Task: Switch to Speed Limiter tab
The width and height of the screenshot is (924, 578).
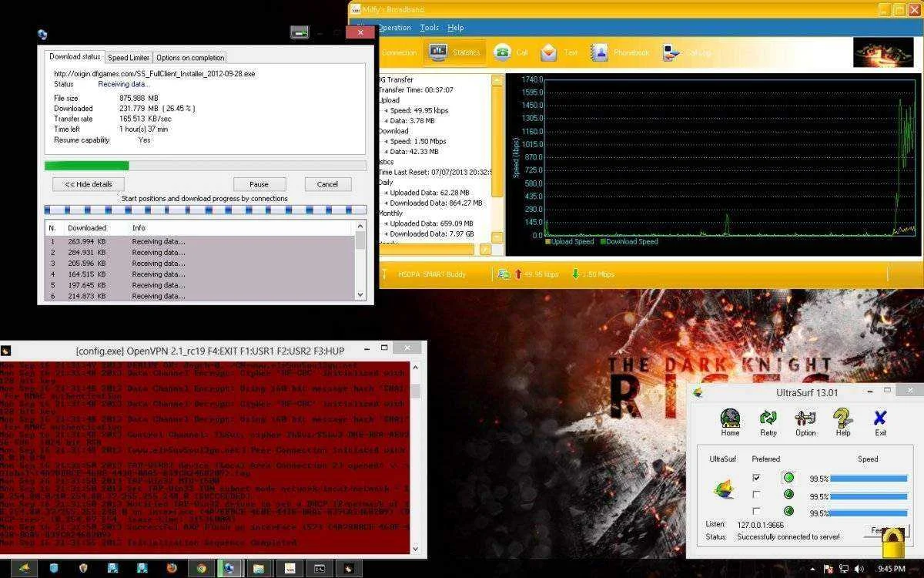Action: (x=129, y=58)
